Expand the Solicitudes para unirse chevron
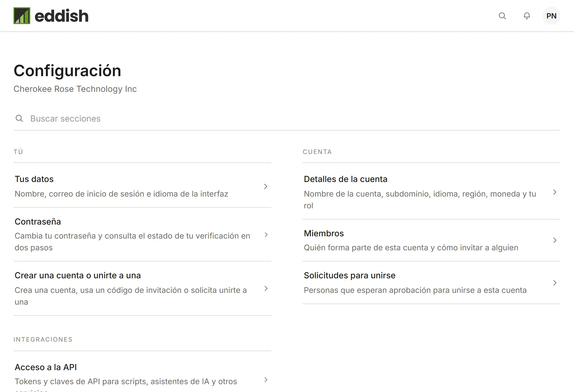The width and height of the screenshot is (574, 392). [x=555, y=283]
